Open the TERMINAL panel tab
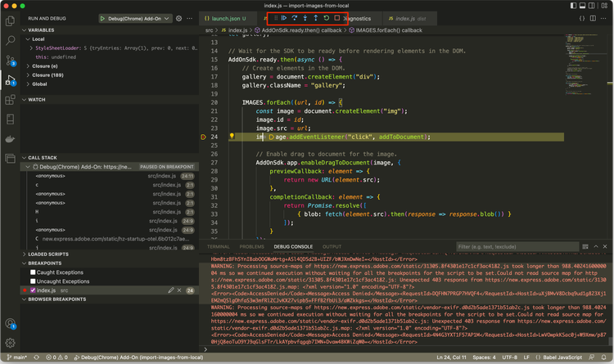Viewport: 614px width, 364px height. point(218,246)
